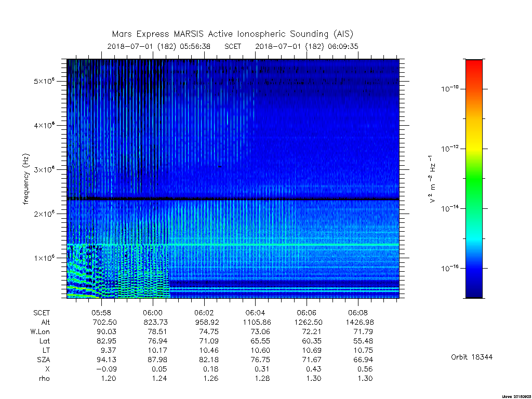Click altitude value 958.92
The width and height of the screenshot is (532, 399).
tap(207, 322)
